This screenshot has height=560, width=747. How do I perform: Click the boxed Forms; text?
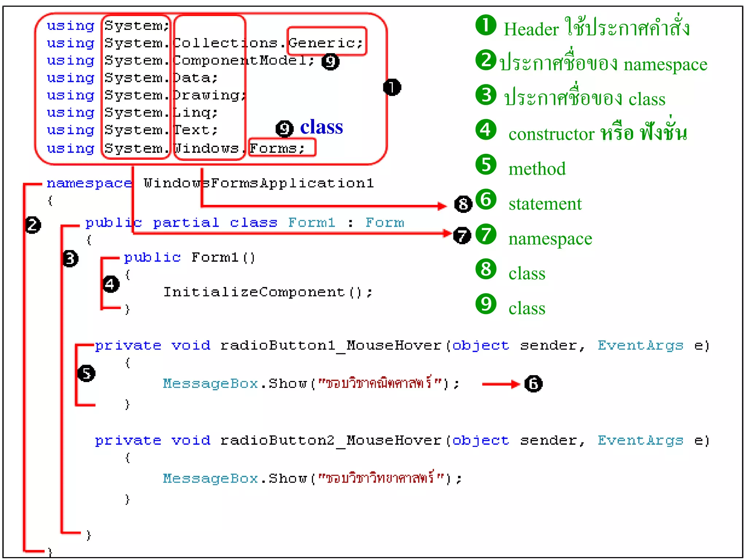point(277,148)
